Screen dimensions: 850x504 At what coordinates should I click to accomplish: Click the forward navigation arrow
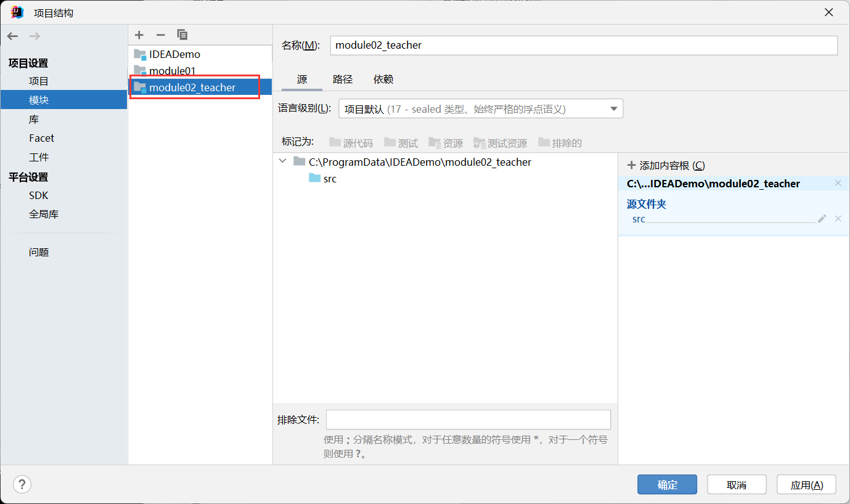pyautogui.click(x=35, y=36)
